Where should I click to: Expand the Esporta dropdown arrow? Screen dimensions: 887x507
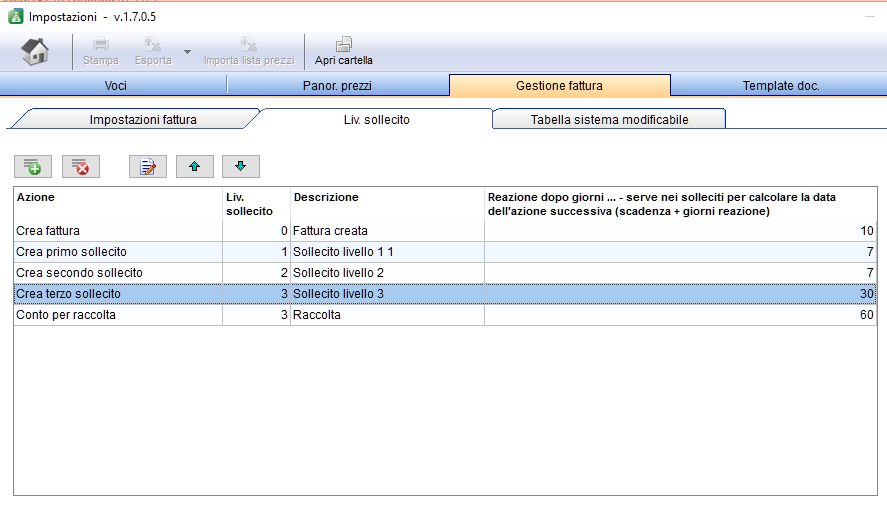point(187,51)
